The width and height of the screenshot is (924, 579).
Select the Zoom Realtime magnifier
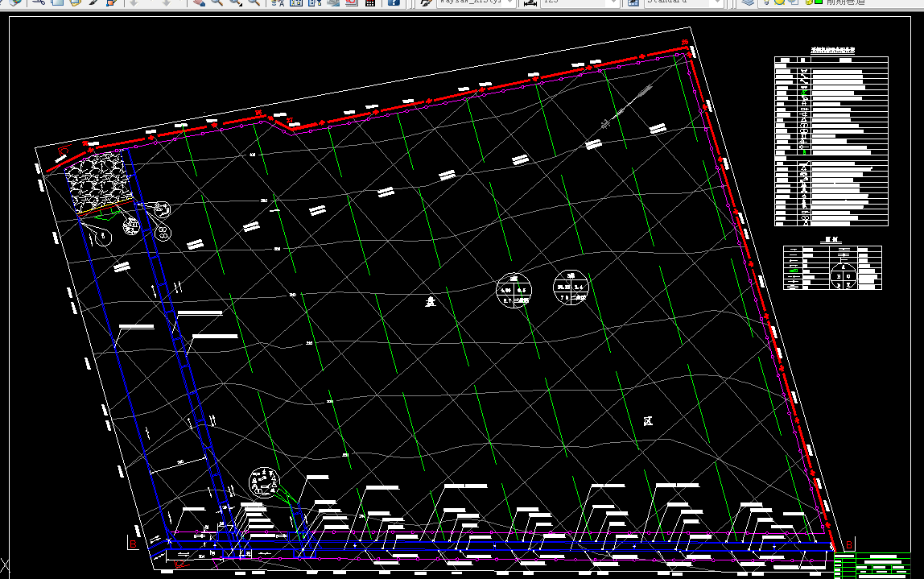[217, 2]
